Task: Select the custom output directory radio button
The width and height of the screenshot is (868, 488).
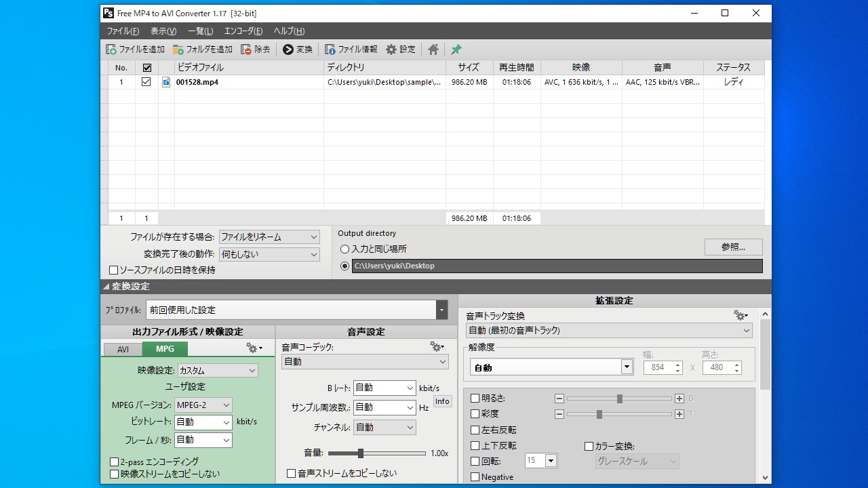Action: 345,266
